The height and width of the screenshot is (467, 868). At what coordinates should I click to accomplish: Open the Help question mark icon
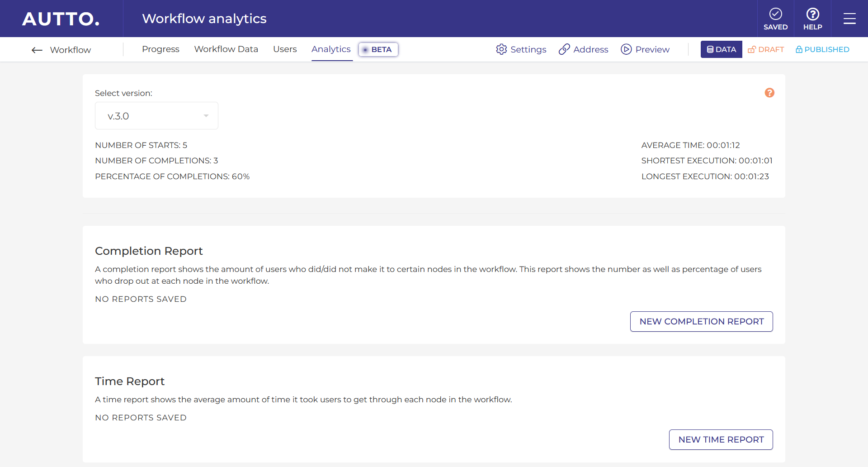click(x=812, y=14)
